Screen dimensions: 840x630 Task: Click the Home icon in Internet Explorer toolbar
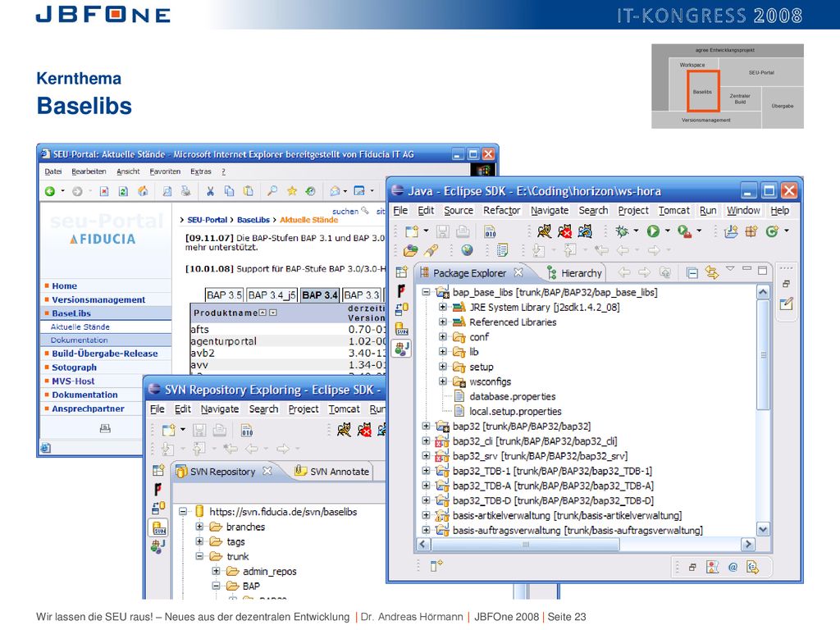point(143,191)
